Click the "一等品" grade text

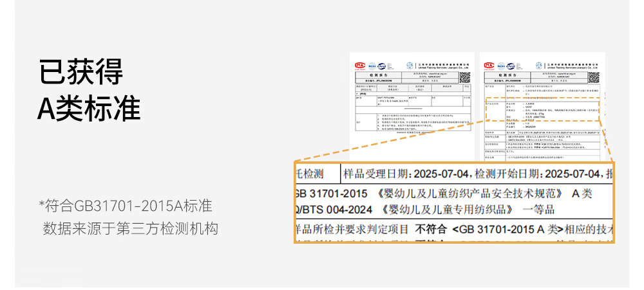pyautogui.click(x=539, y=210)
